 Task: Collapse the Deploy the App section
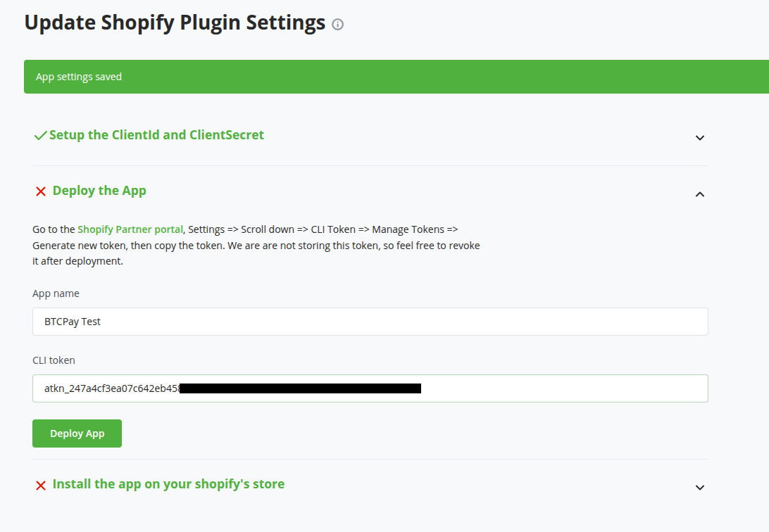[699, 194]
